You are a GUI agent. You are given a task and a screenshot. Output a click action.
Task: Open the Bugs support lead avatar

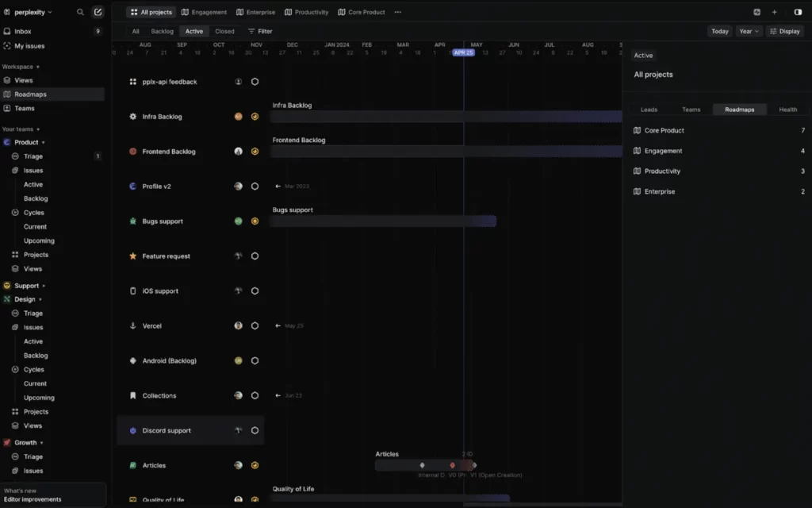coord(238,221)
